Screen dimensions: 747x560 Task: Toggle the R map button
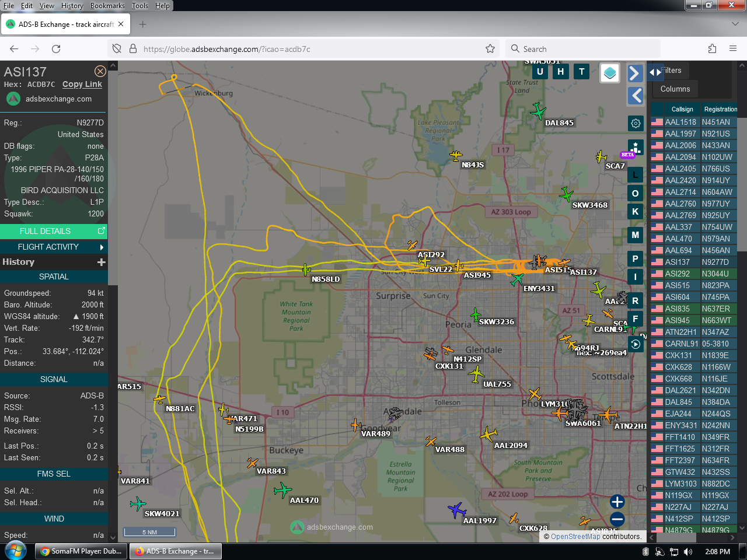[x=636, y=300]
